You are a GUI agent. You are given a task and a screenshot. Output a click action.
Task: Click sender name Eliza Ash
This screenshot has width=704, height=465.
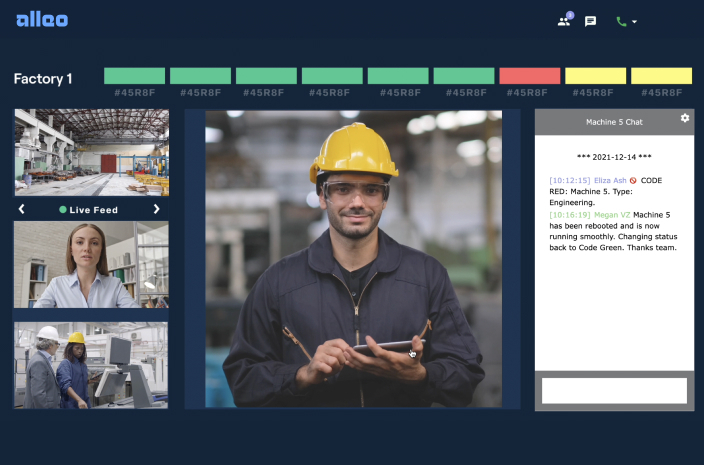click(x=610, y=180)
